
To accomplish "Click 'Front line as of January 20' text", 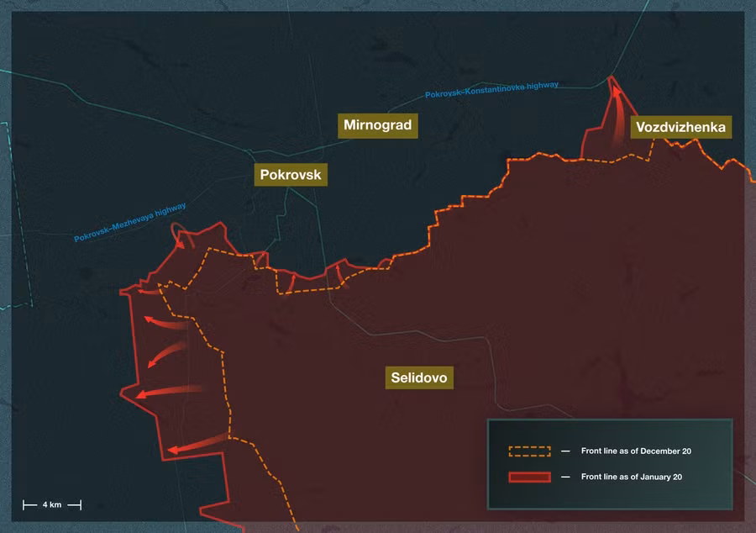I will point(633,477).
